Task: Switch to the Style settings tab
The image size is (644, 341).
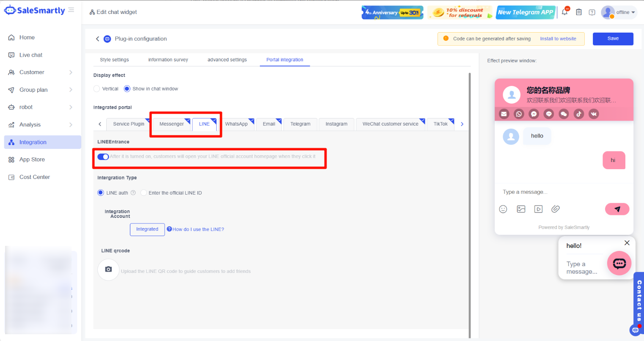Action: [x=114, y=60]
